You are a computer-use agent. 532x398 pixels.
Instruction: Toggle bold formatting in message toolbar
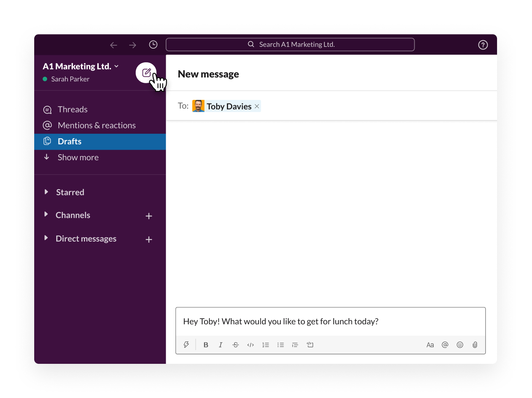coord(206,345)
